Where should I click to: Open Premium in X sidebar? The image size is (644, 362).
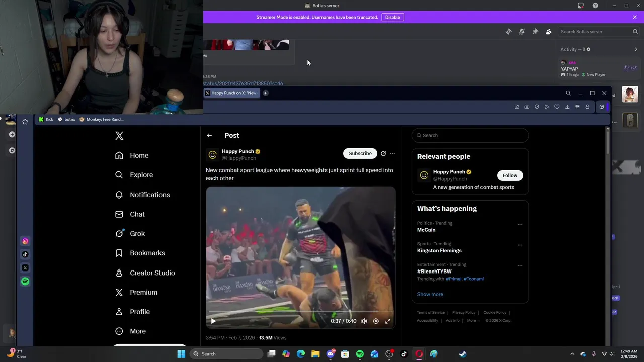click(x=136, y=292)
